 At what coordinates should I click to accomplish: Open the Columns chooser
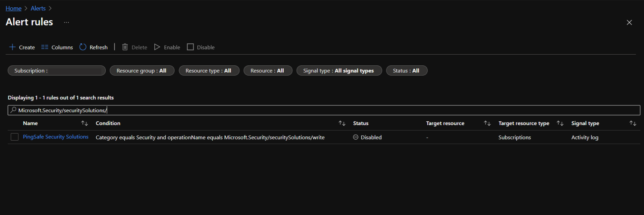point(57,47)
